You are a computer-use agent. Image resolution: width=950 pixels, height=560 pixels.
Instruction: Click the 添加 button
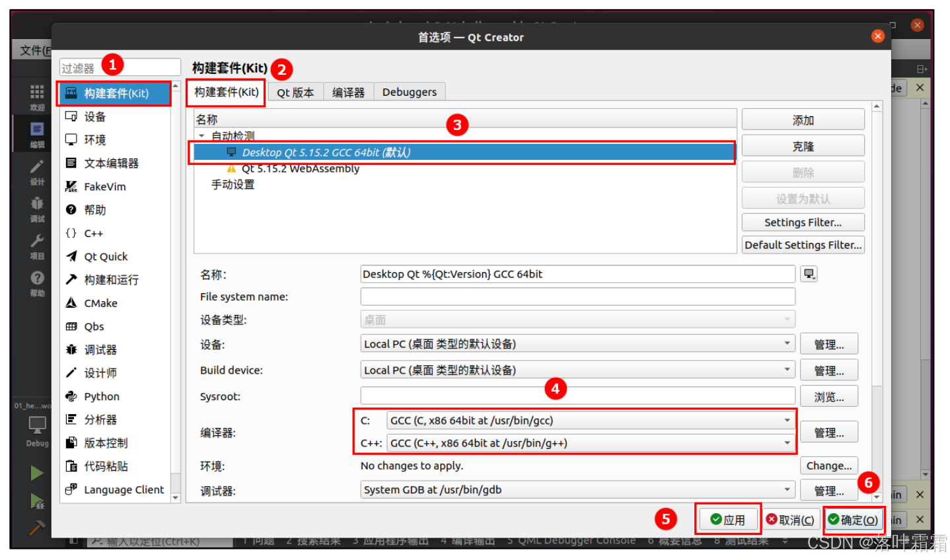tap(803, 120)
